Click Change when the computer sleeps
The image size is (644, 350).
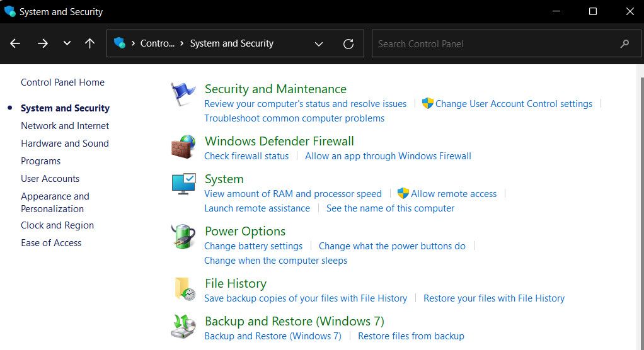pyautogui.click(x=275, y=260)
